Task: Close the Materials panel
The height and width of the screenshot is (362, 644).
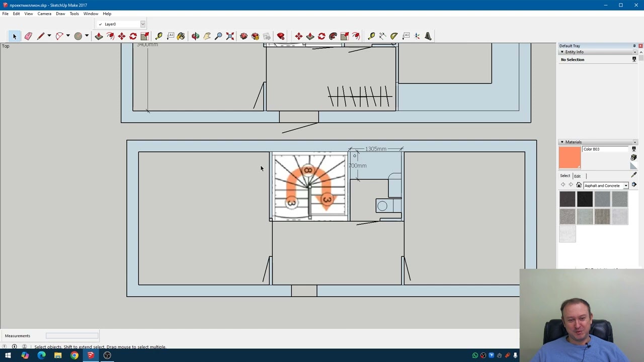Action: [x=635, y=142]
